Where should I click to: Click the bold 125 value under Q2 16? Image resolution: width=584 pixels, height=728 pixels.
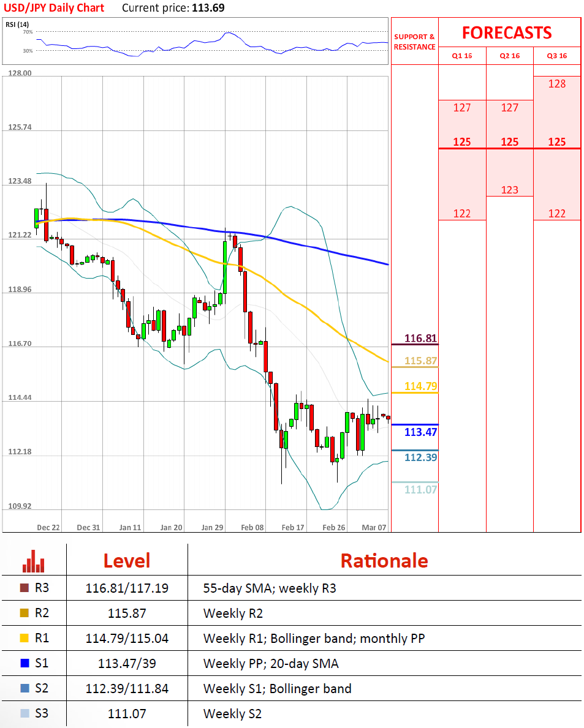tap(510, 142)
